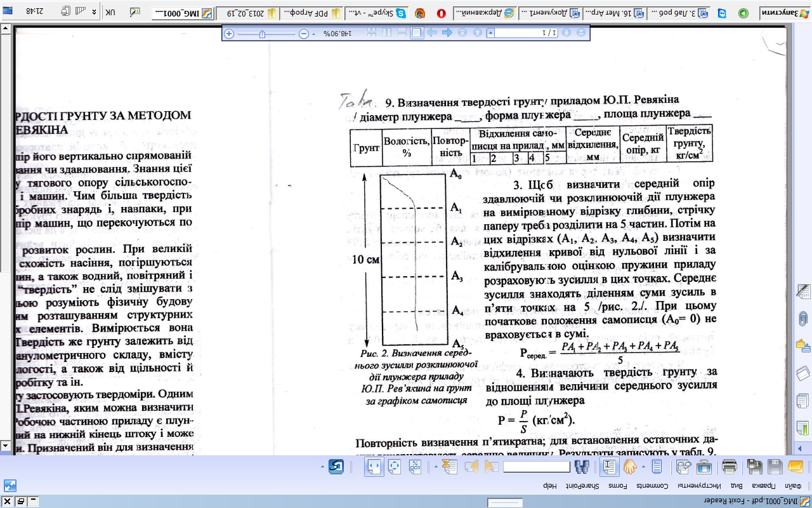This screenshot has width=812, height=508.
Task: Switch to the Skype taskbar button
Action: [x=376, y=13]
